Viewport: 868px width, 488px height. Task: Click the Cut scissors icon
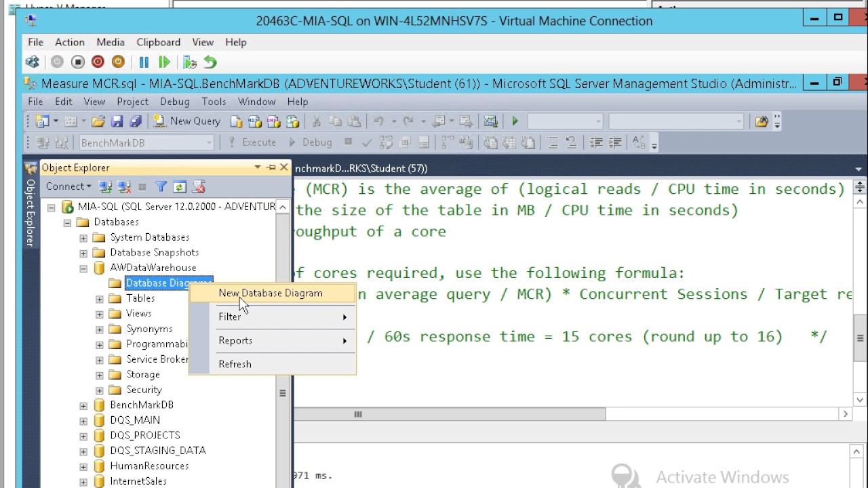[x=316, y=121]
